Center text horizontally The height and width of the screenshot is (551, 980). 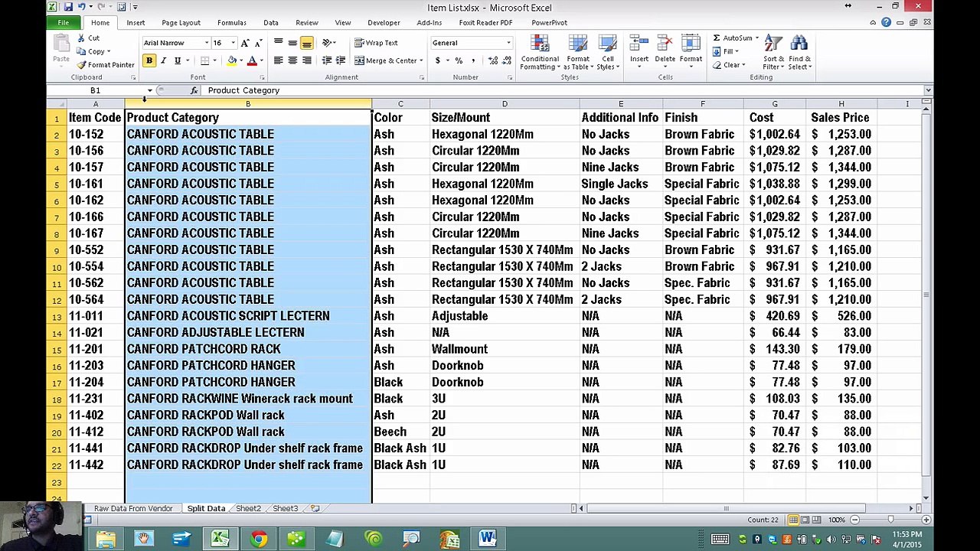click(x=292, y=60)
